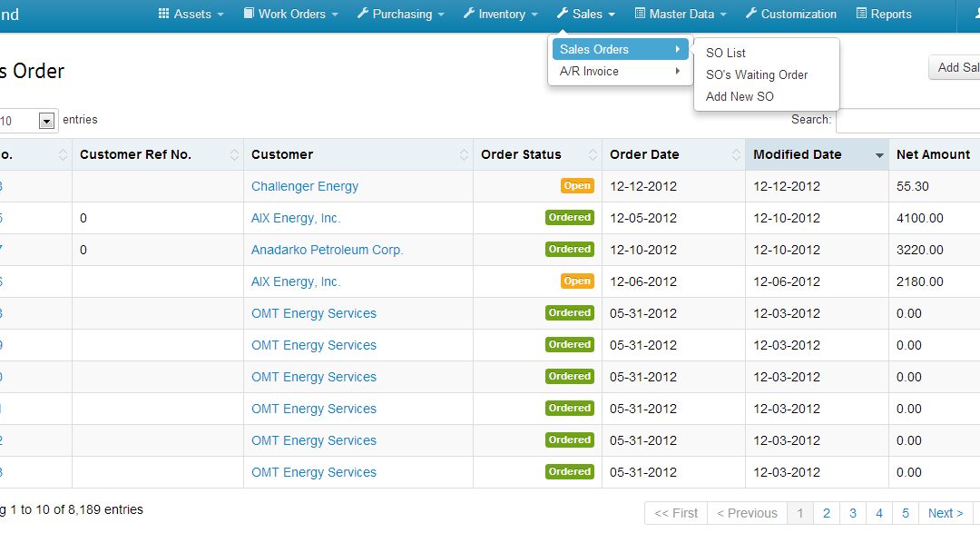Viewport: 980px width, 533px height.
Task: Open the Inventory dropdown caret
Action: pos(534,15)
